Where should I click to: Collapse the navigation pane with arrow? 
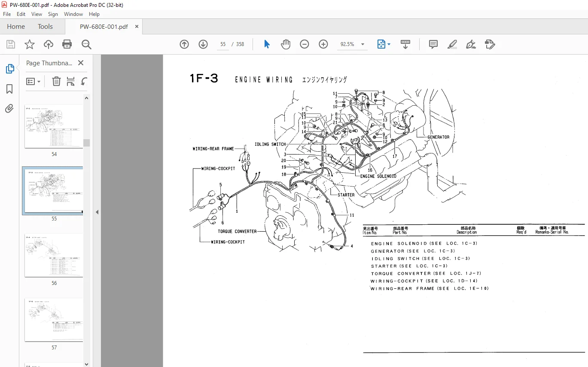(x=97, y=212)
